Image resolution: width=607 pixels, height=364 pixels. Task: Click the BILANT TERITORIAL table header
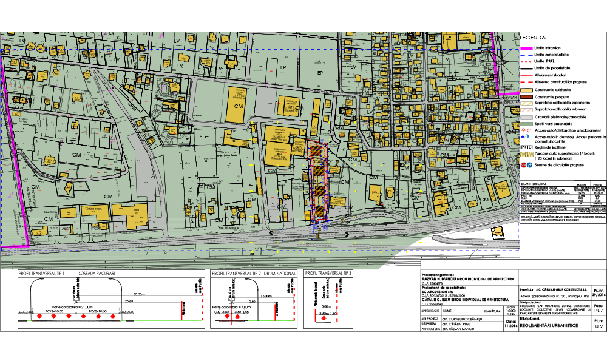(534, 184)
